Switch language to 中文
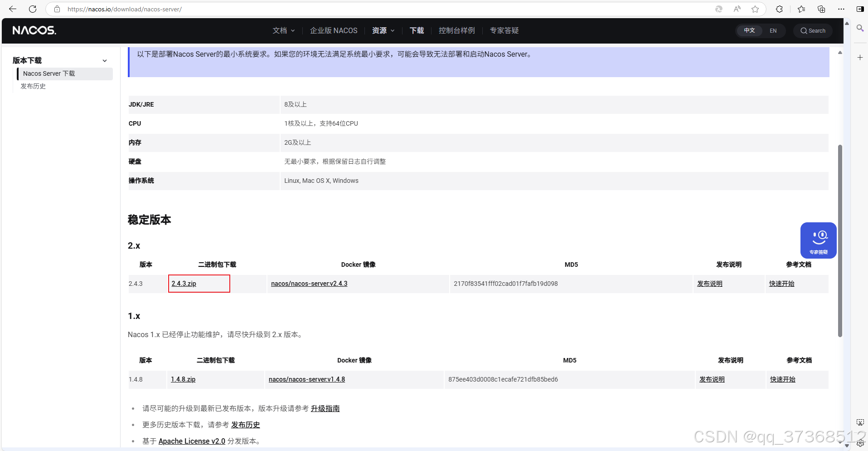This screenshot has height=451, width=868. (749, 30)
